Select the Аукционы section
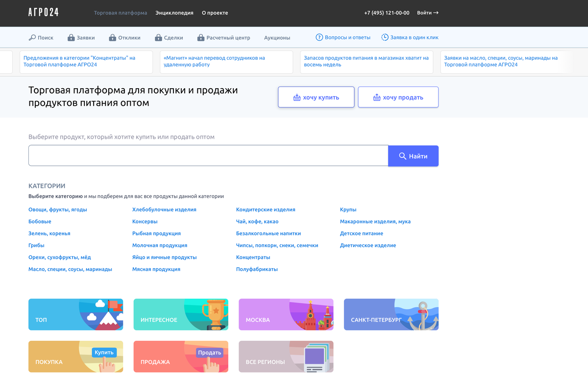 pos(276,37)
